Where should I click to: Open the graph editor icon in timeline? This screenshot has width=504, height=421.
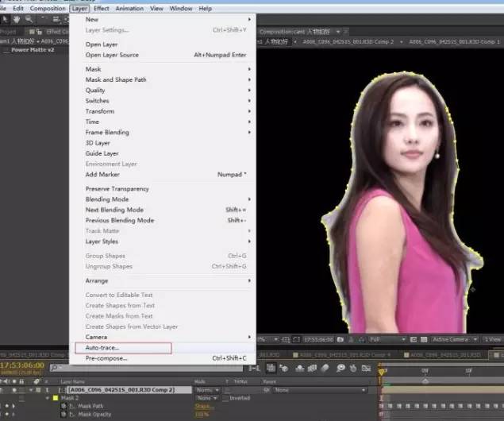[x=366, y=368]
